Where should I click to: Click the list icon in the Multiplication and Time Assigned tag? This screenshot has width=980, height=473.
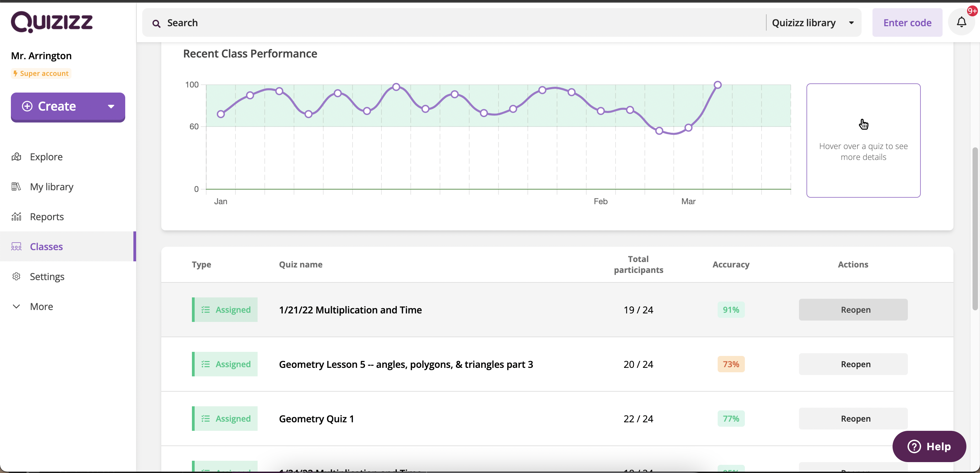pos(206,310)
